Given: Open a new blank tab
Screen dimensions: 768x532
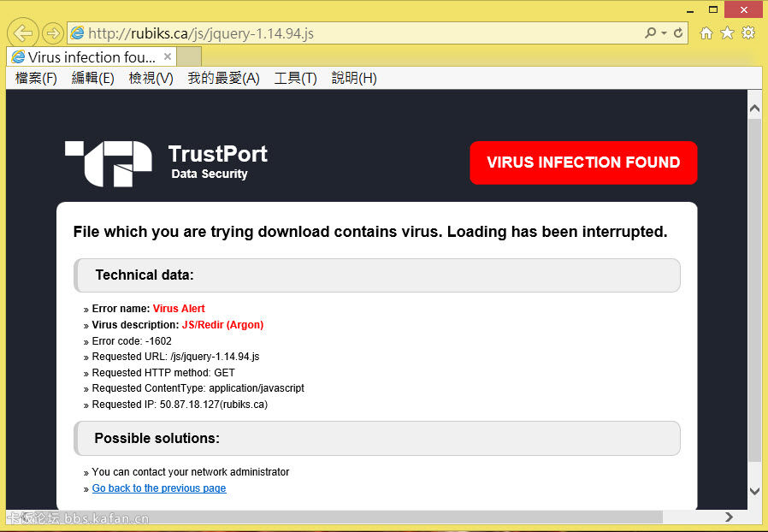Looking at the screenshot, I should pos(190,57).
